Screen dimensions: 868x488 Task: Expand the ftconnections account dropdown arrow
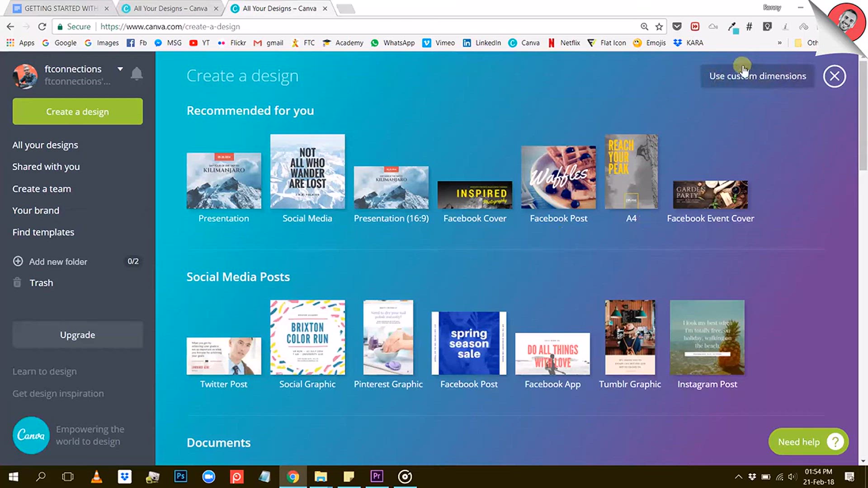120,69
